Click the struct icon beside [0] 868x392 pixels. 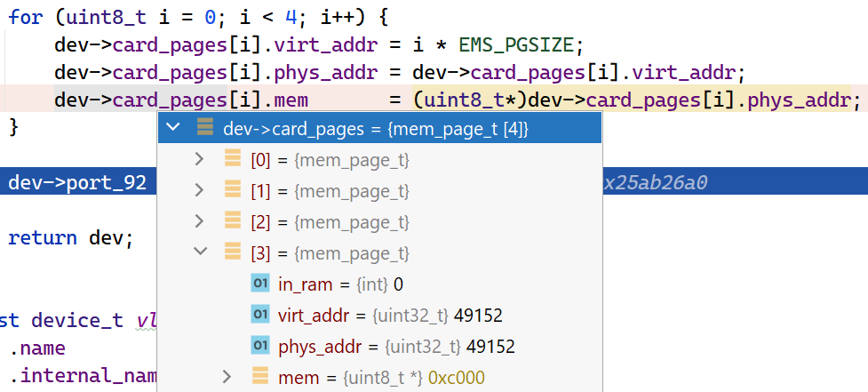click(233, 160)
